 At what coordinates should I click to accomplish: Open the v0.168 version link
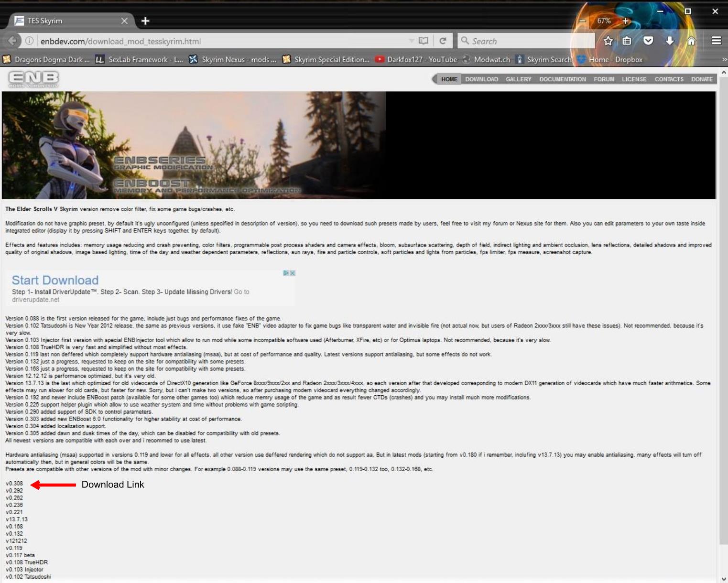tap(14, 527)
